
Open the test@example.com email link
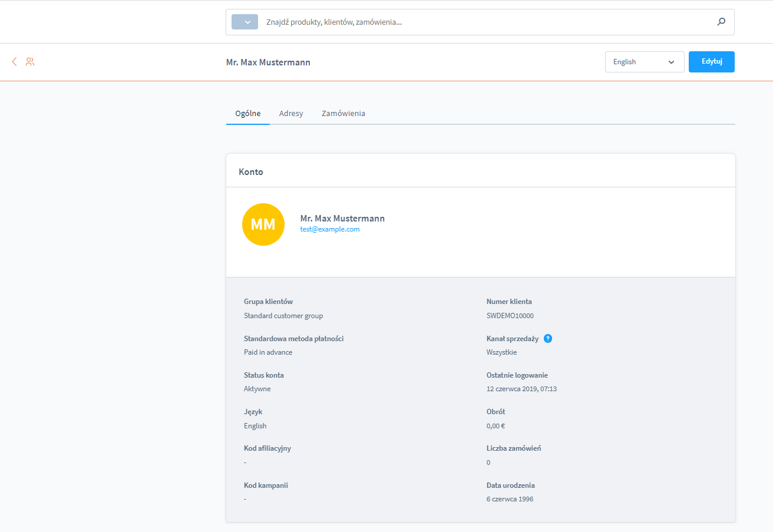(329, 229)
